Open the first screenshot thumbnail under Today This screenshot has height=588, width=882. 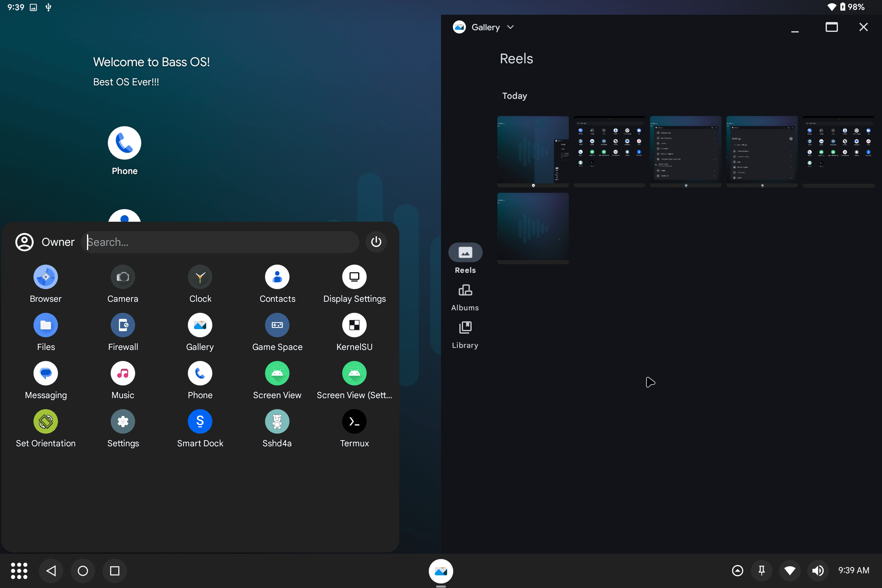[x=532, y=151]
